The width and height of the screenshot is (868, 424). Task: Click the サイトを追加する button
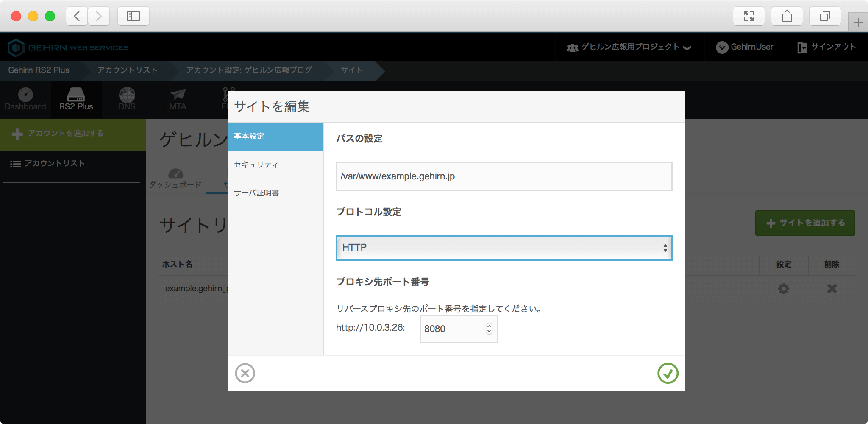click(805, 223)
